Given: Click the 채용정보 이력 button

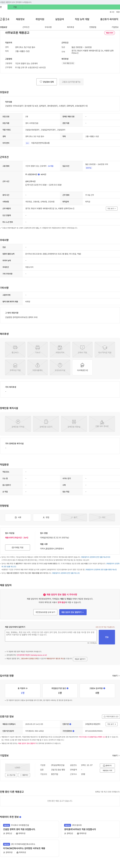Looking at the screenshot, I should pyautogui.click(x=107, y=771).
